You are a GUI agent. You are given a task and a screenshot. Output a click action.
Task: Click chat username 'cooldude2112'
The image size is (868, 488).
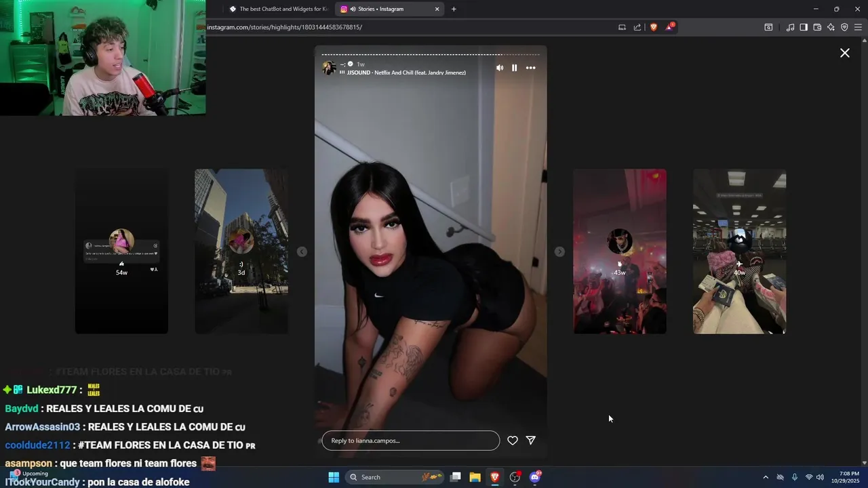37,445
